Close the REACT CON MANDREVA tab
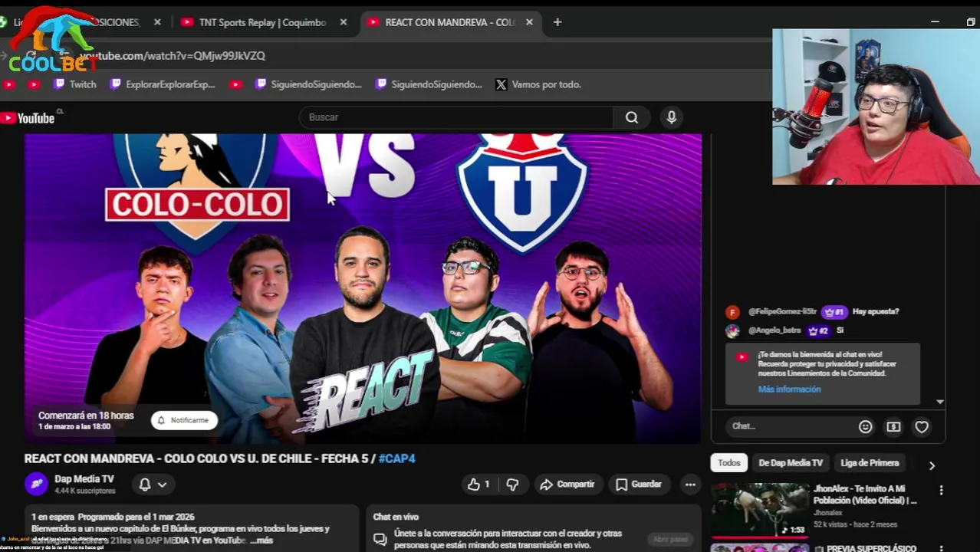The height and width of the screenshot is (552, 980). point(529,22)
